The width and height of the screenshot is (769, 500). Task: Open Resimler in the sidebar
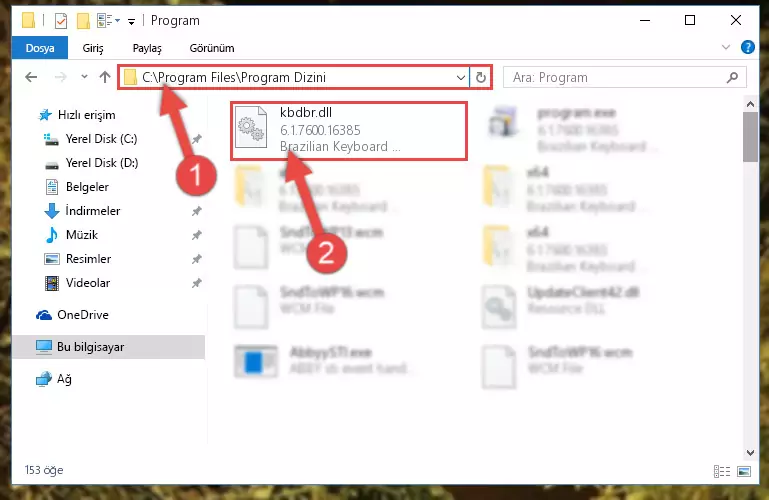click(x=77, y=259)
